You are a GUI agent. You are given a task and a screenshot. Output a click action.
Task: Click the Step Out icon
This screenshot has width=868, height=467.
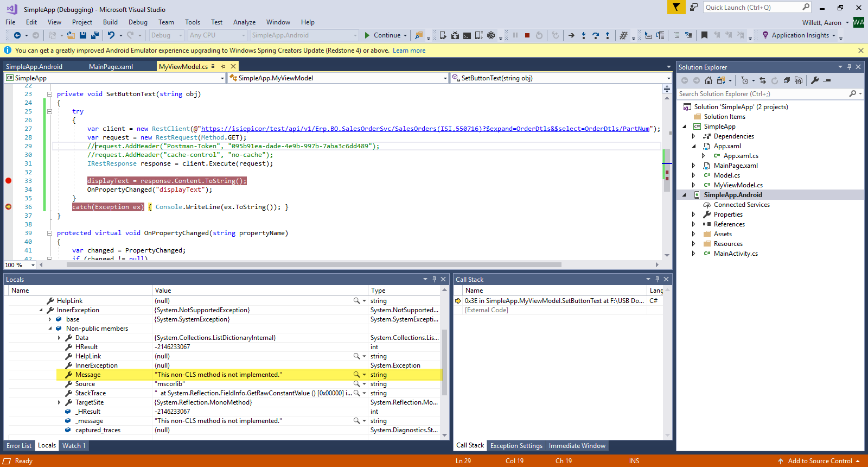[x=608, y=35]
